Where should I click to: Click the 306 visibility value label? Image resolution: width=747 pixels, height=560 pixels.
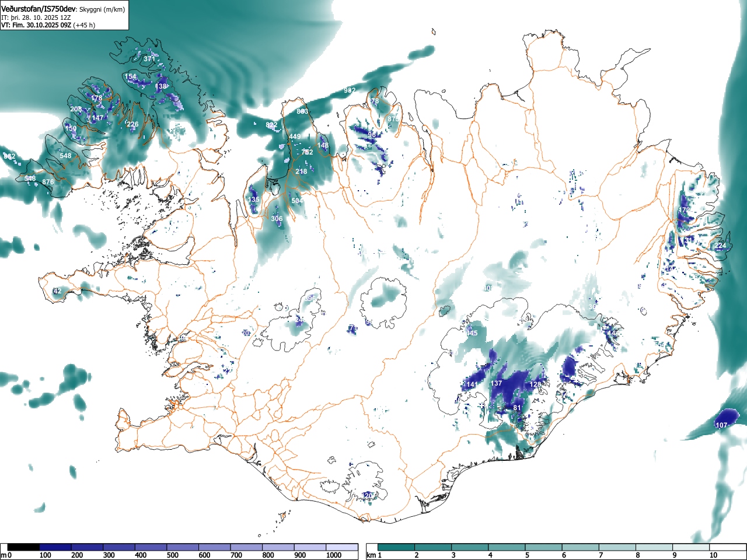pos(277,219)
